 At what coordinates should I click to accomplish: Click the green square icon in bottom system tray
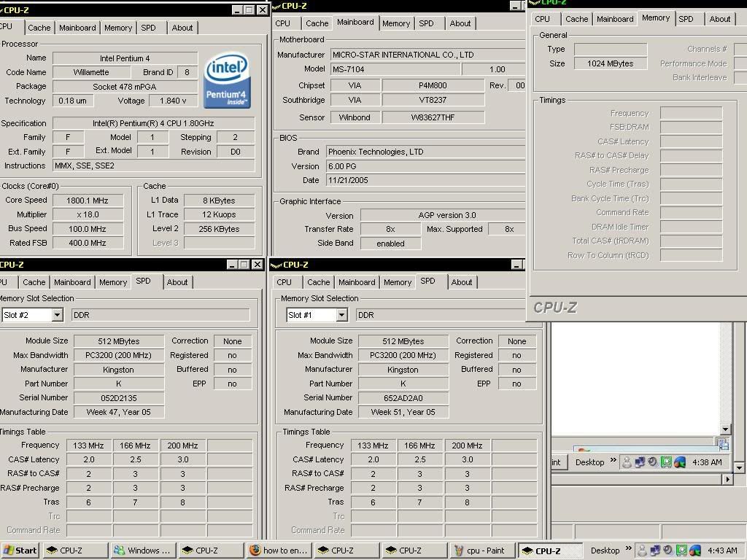pos(681,551)
